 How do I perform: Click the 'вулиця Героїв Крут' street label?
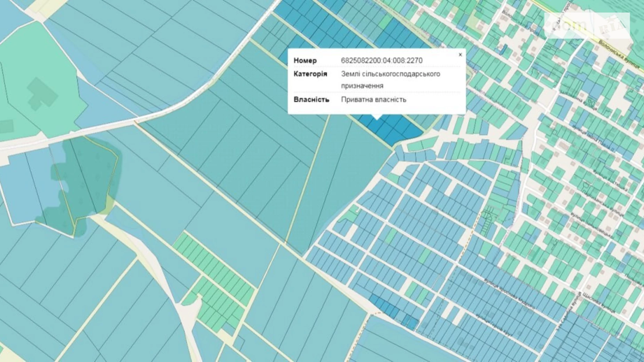(x=494, y=325)
